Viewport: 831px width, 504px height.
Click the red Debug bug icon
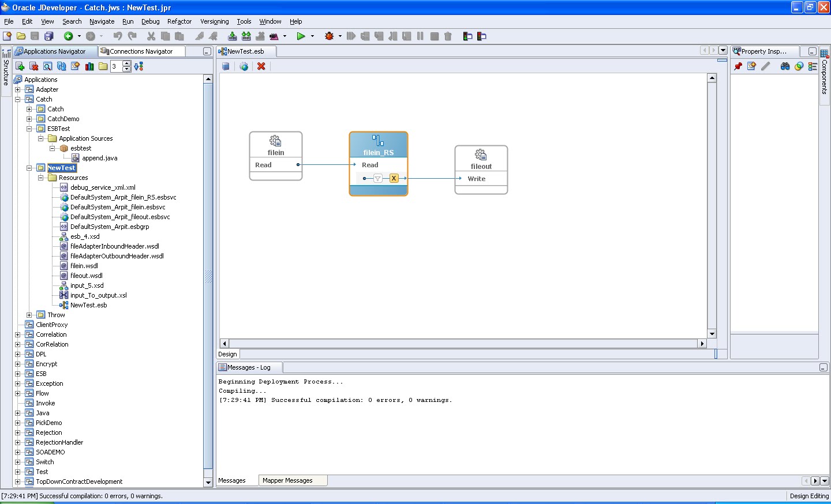pyautogui.click(x=330, y=36)
